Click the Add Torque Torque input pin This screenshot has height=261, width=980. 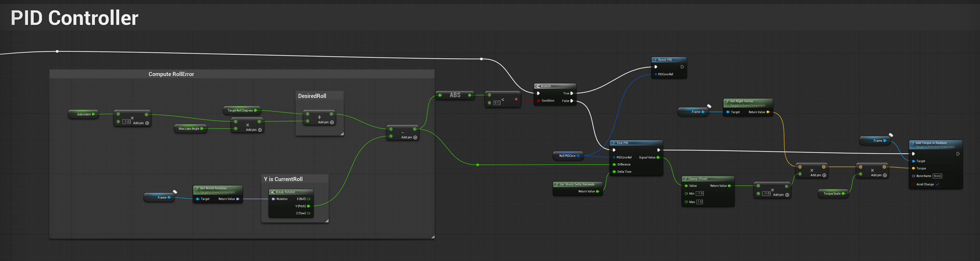coord(913,168)
